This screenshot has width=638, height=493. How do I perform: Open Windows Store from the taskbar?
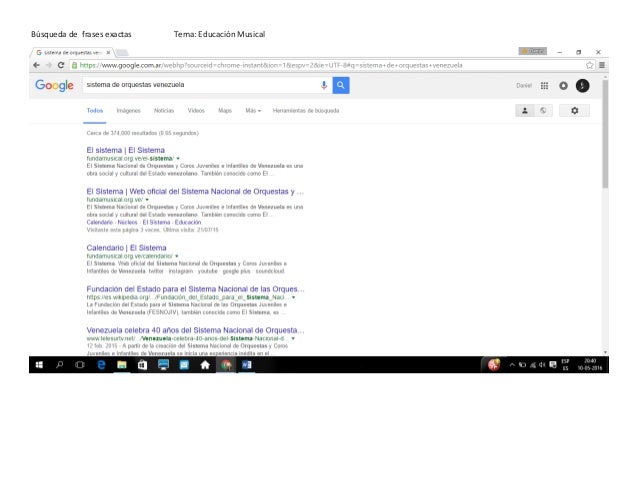pyautogui.click(x=142, y=365)
